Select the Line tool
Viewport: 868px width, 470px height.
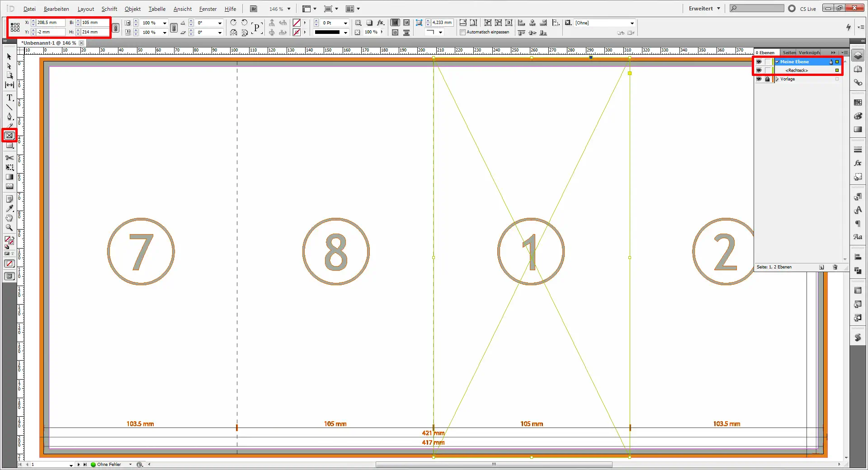[x=9, y=107]
